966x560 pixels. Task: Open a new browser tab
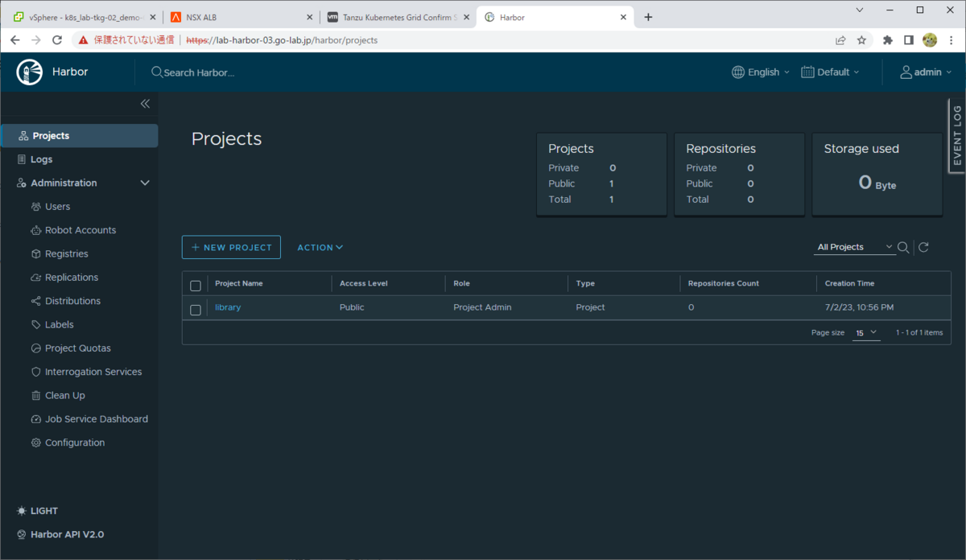649,17
